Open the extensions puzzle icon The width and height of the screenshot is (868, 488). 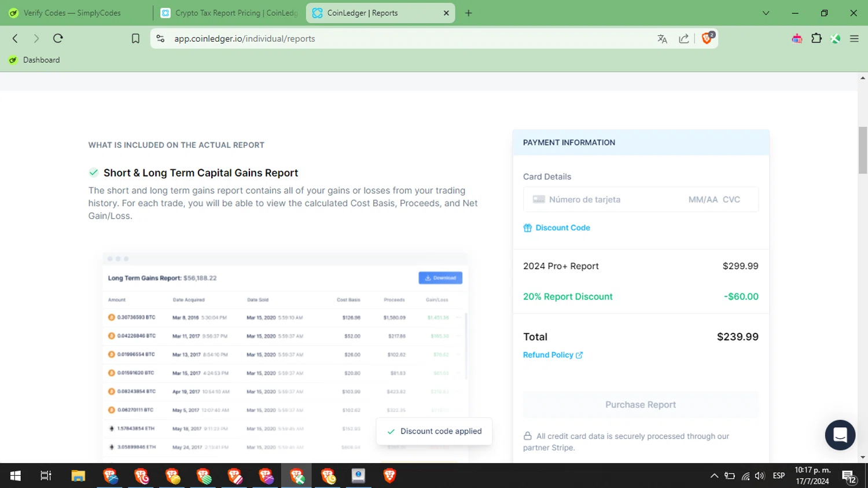pyautogui.click(x=816, y=39)
